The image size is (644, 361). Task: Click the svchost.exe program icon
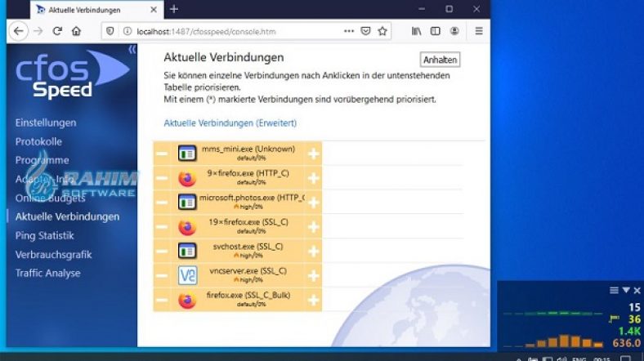tap(187, 251)
